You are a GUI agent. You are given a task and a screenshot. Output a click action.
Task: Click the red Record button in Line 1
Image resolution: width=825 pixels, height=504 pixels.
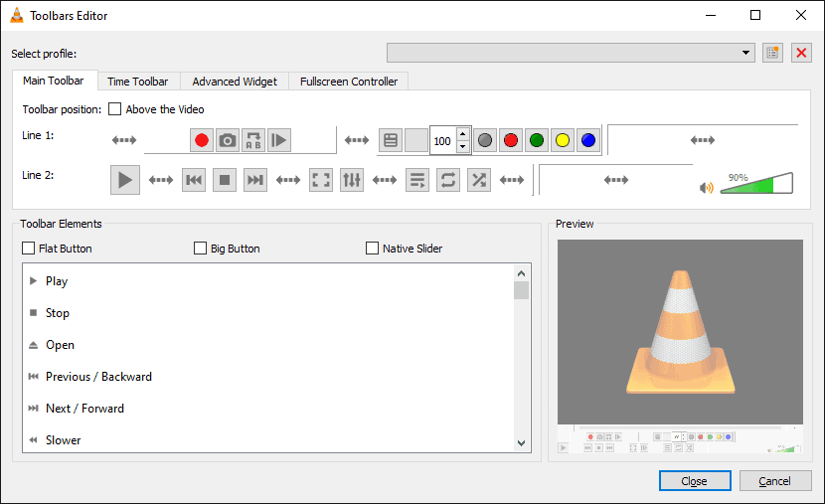tap(202, 140)
